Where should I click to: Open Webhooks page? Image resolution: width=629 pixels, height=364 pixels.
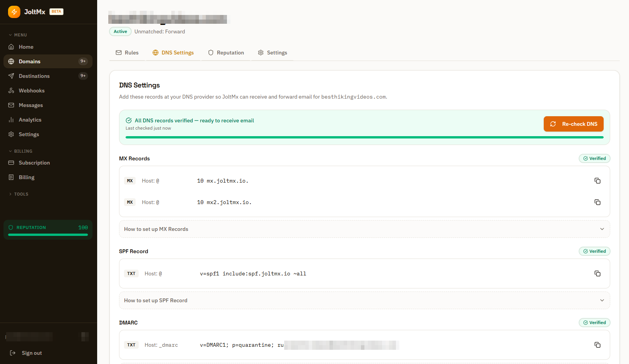48,91
